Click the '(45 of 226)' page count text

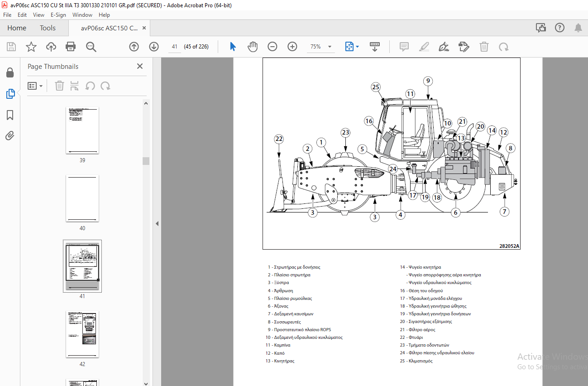click(x=196, y=47)
